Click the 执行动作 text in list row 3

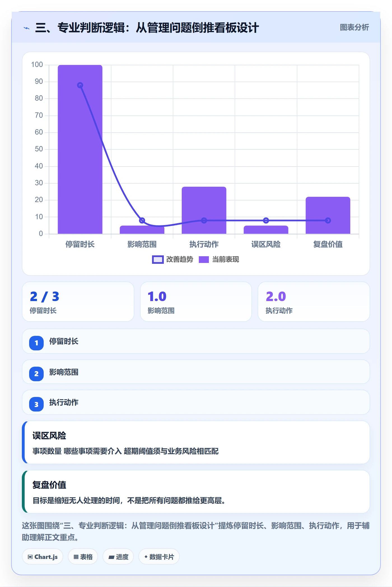click(64, 403)
